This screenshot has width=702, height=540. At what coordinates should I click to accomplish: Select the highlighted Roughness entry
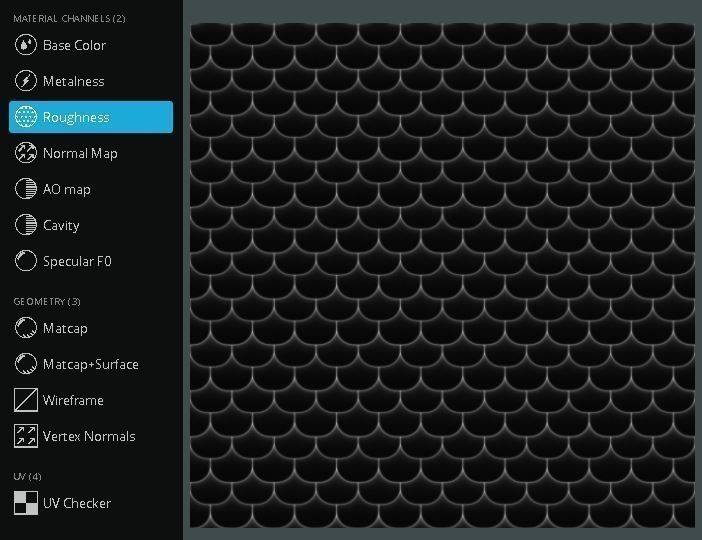coord(91,117)
